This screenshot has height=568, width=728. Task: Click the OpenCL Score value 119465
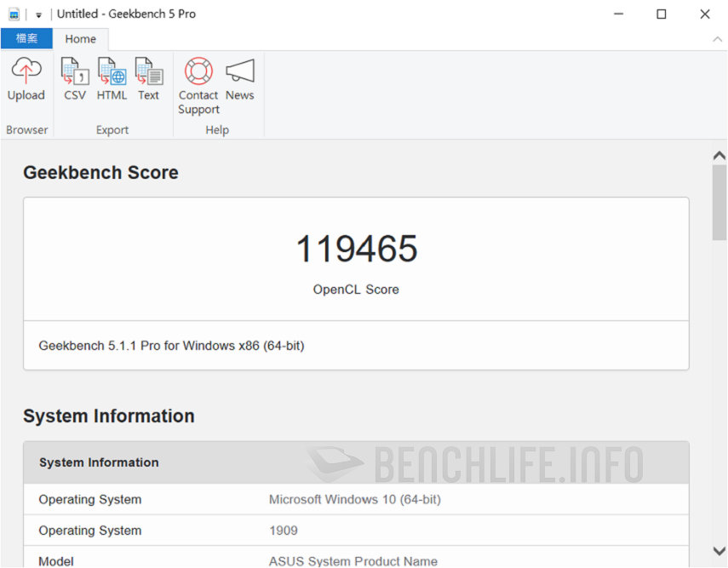point(356,249)
